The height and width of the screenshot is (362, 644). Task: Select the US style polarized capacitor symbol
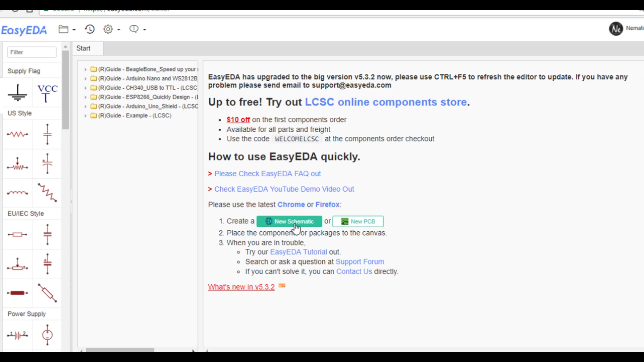click(x=47, y=164)
